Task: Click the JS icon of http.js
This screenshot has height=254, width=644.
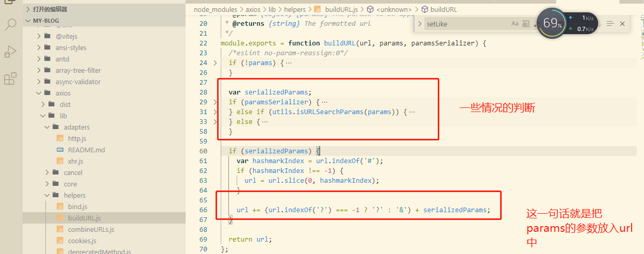Action: click(59, 138)
